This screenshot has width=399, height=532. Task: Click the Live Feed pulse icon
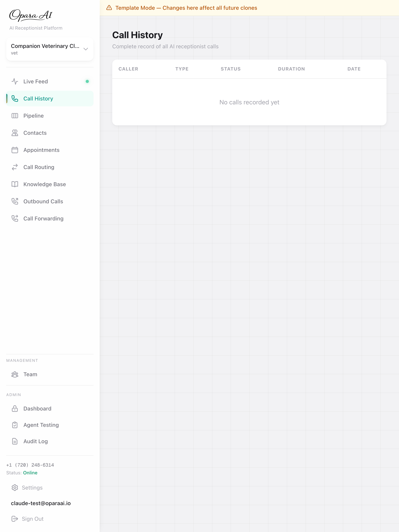pyautogui.click(x=15, y=82)
